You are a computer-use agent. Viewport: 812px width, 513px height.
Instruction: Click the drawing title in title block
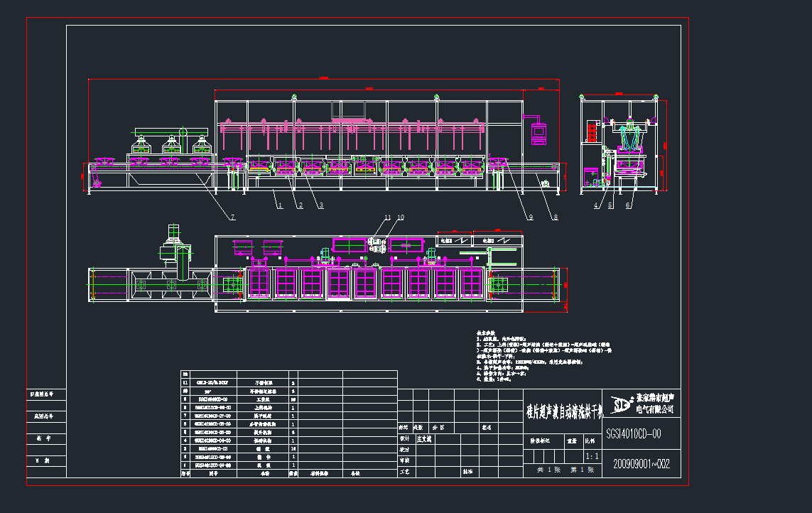(x=563, y=409)
